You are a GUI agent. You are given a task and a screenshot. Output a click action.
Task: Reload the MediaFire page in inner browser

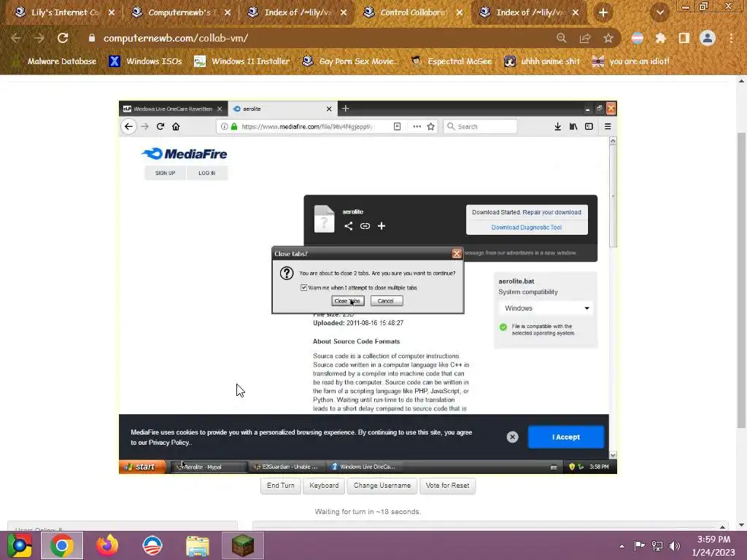[x=160, y=126]
